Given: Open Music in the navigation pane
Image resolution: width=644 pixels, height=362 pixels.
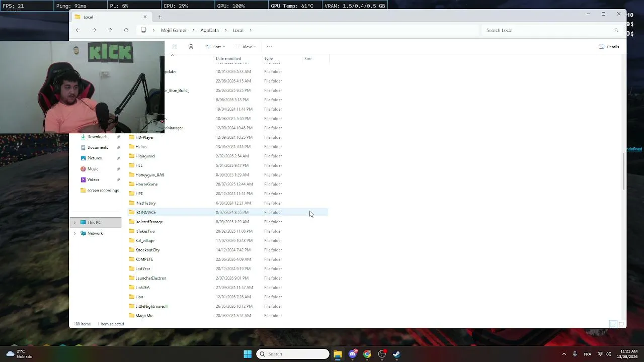Looking at the screenshot, I should click(x=93, y=169).
